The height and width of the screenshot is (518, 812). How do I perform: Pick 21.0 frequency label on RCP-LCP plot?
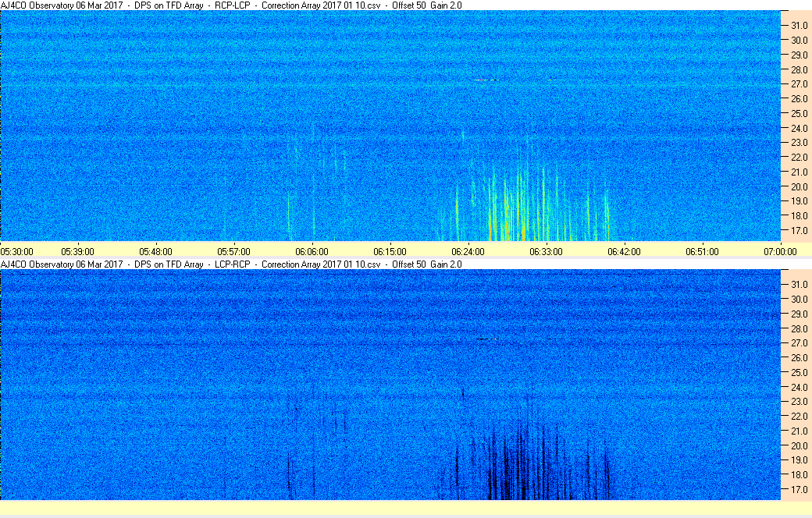(x=799, y=172)
